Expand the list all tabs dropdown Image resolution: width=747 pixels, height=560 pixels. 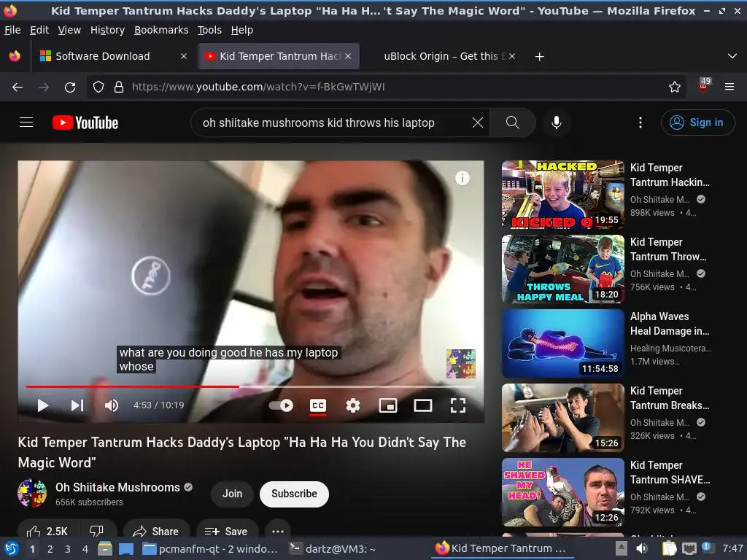(x=732, y=56)
